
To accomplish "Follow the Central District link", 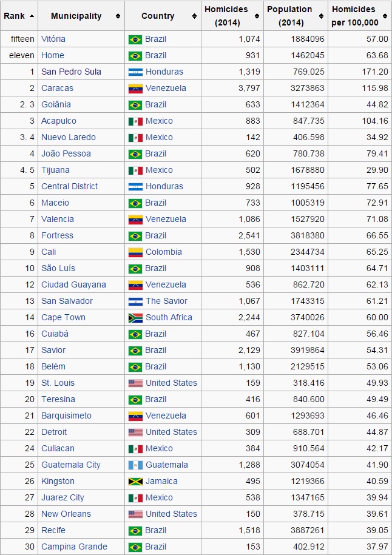I will 69,186.
